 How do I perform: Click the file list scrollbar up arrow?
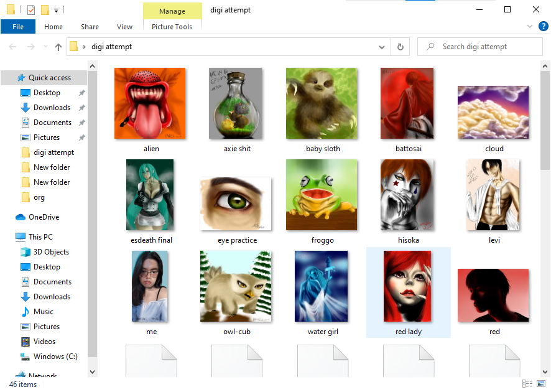click(545, 66)
